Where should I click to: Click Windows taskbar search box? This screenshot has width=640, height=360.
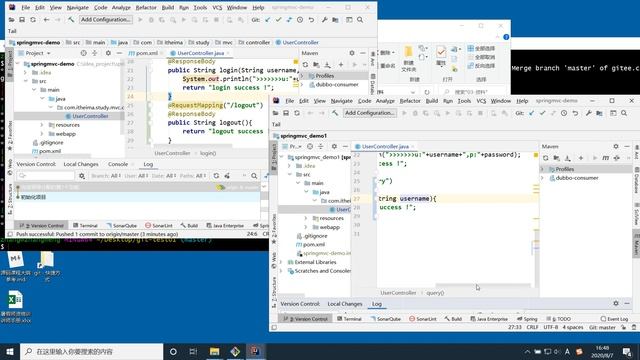click(92, 351)
